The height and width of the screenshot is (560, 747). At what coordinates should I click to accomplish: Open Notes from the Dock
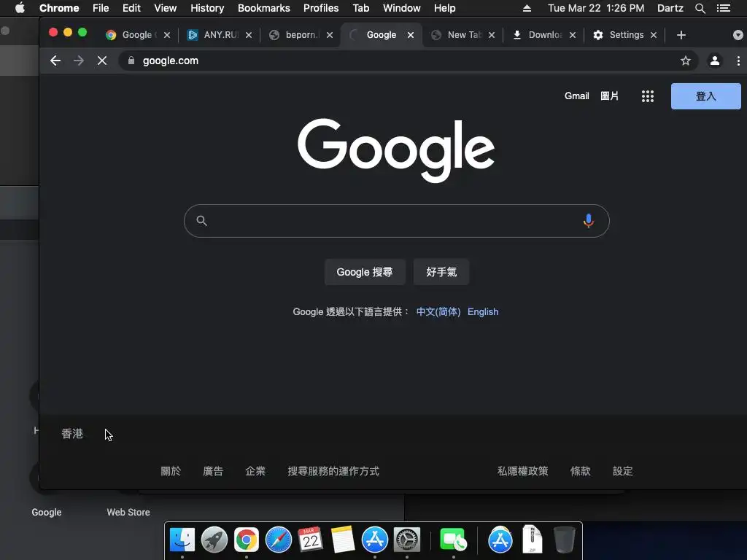343,540
